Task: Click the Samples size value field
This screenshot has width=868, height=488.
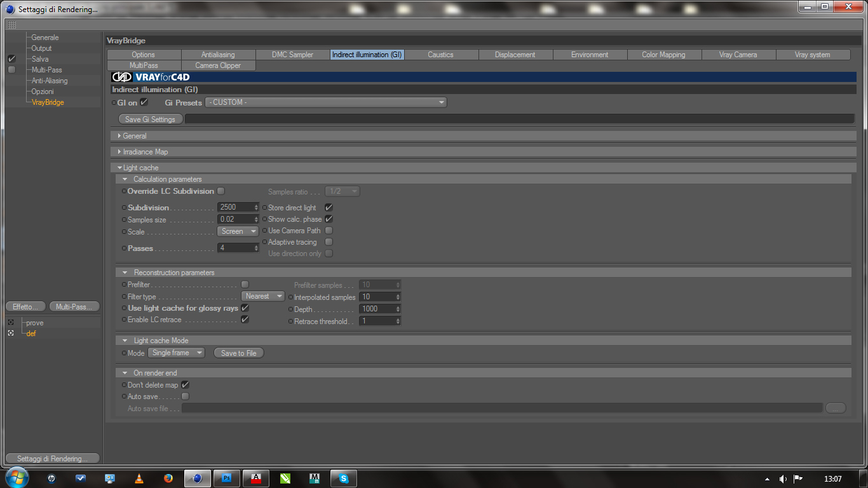Action: [x=235, y=219]
